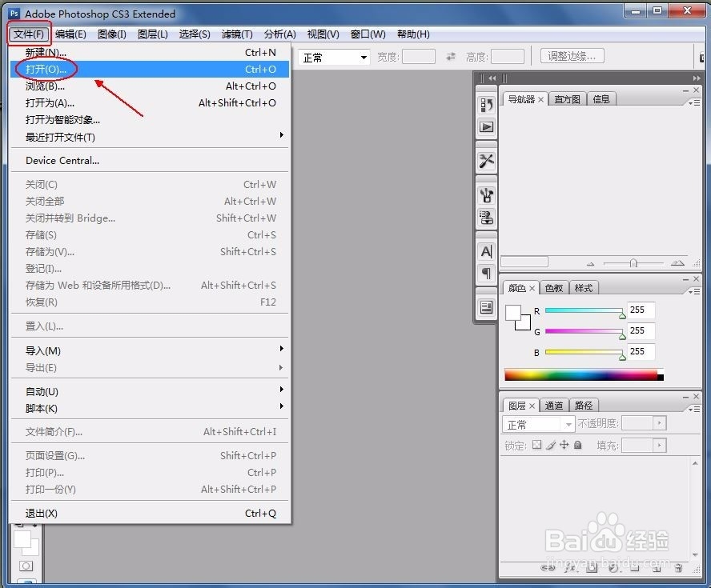The height and width of the screenshot is (588, 711).
Task: Open the 填充 fill dropdown arrow
Action: [660, 445]
